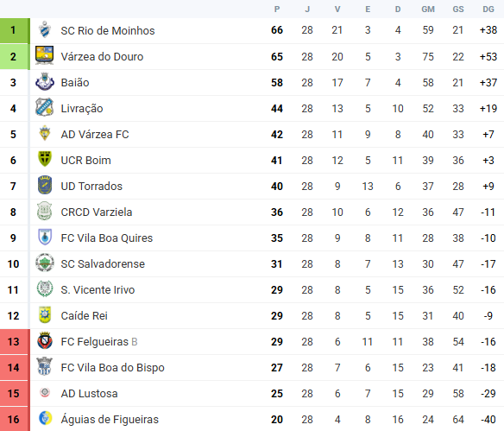This screenshot has height=431, width=504.
Task: Click the Livração club crest icon
Action: pyautogui.click(x=45, y=107)
